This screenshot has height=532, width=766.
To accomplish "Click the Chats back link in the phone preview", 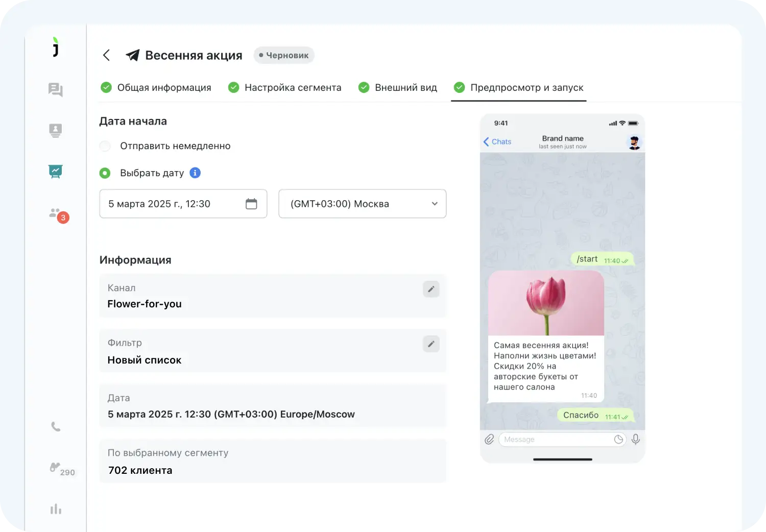I will tap(497, 141).
